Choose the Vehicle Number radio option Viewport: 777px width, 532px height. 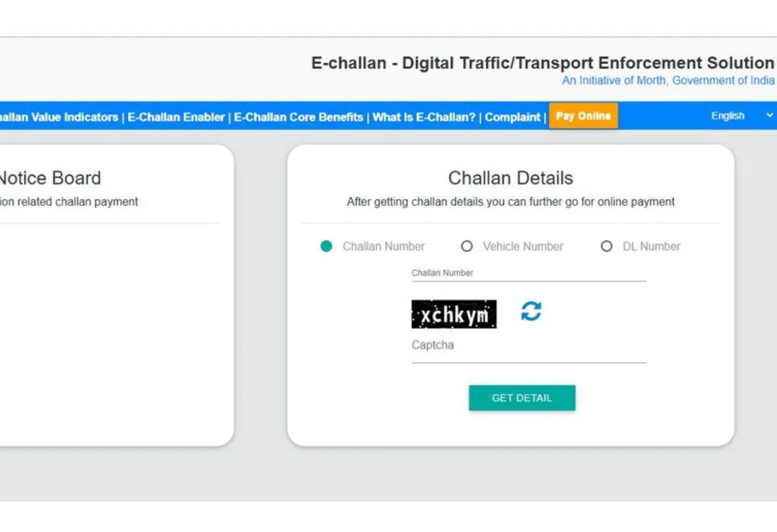coord(467,246)
